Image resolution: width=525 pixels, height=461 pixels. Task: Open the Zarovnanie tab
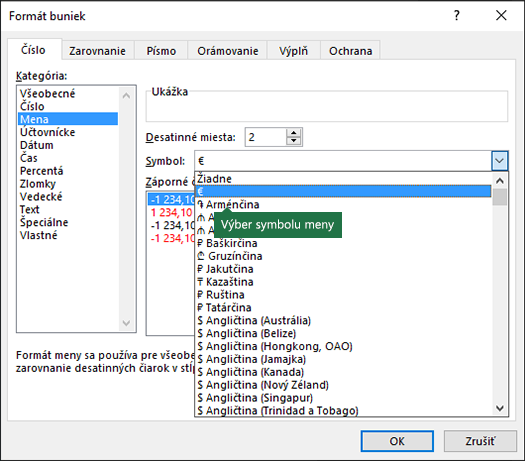pyautogui.click(x=97, y=51)
